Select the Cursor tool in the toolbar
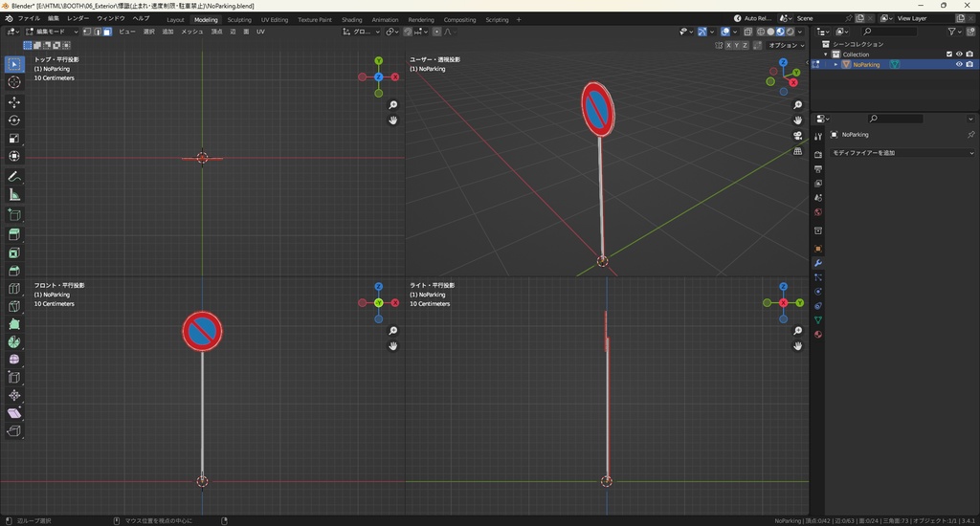980x526 pixels. 14,82
